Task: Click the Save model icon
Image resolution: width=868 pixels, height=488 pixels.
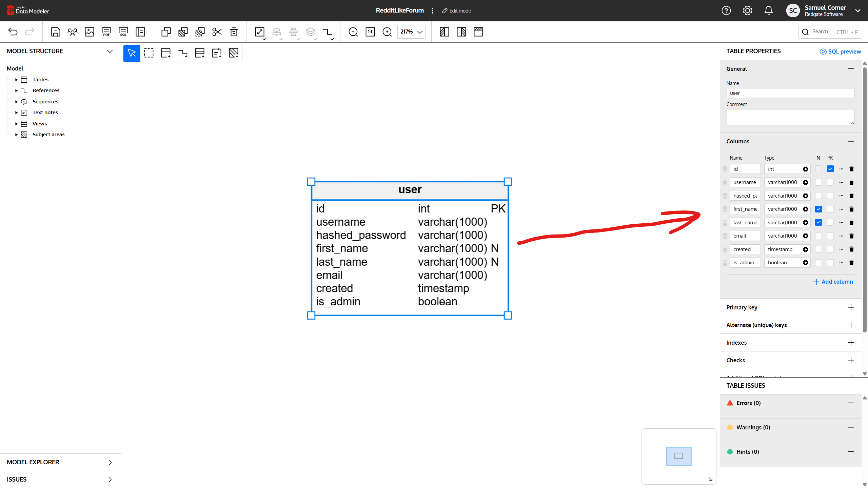Action: click(x=55, y=32)
